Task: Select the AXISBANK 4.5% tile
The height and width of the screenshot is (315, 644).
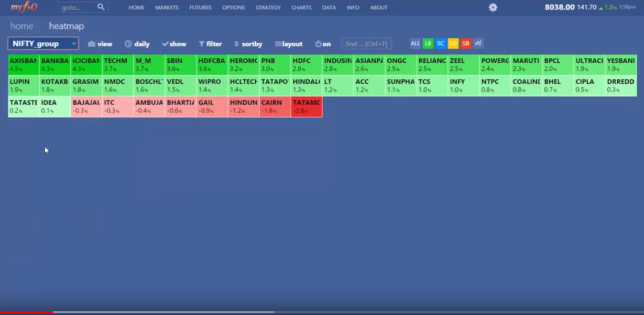Action: (x=24, y=65)
